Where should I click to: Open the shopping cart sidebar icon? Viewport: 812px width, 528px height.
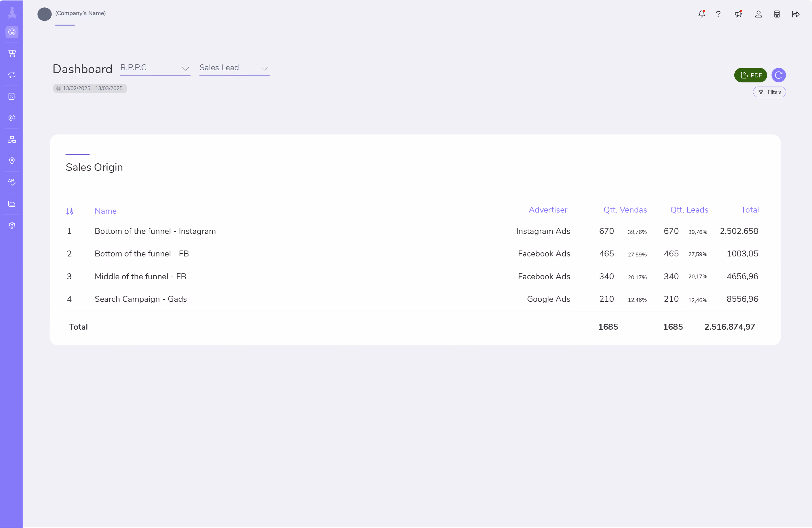(x=12, y=53)
